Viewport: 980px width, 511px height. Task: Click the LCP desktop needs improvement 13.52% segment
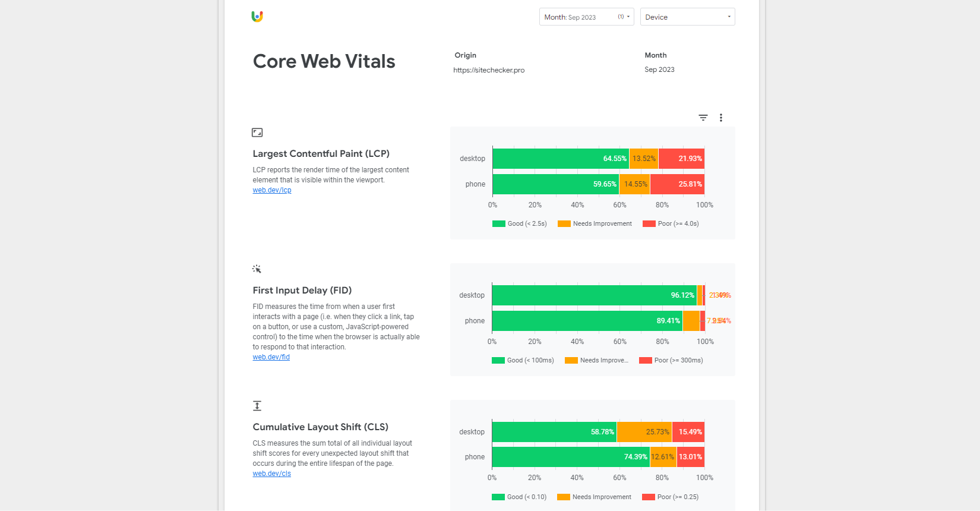[x=644, y=159]
